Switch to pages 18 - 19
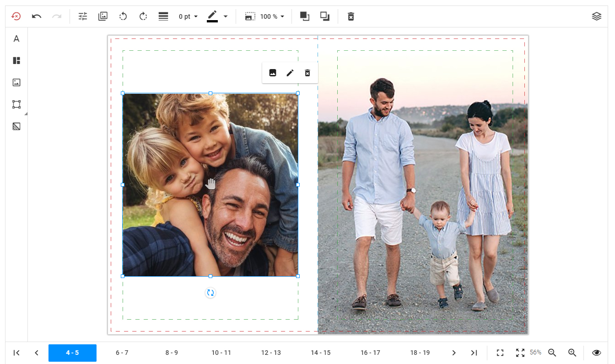Image resolution: width=615 pixels, height=364 pixels. pyautogui.click(x=420, y=353)
